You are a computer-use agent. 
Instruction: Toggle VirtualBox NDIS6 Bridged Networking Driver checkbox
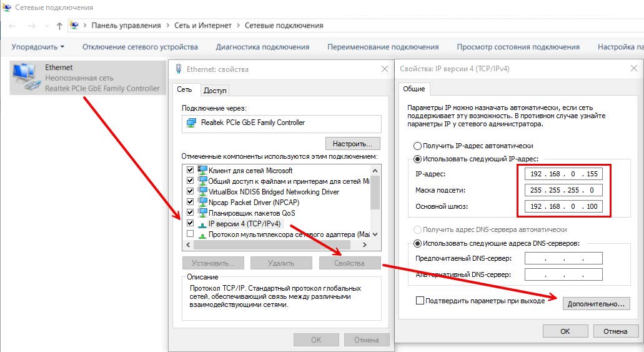point(190,191)
